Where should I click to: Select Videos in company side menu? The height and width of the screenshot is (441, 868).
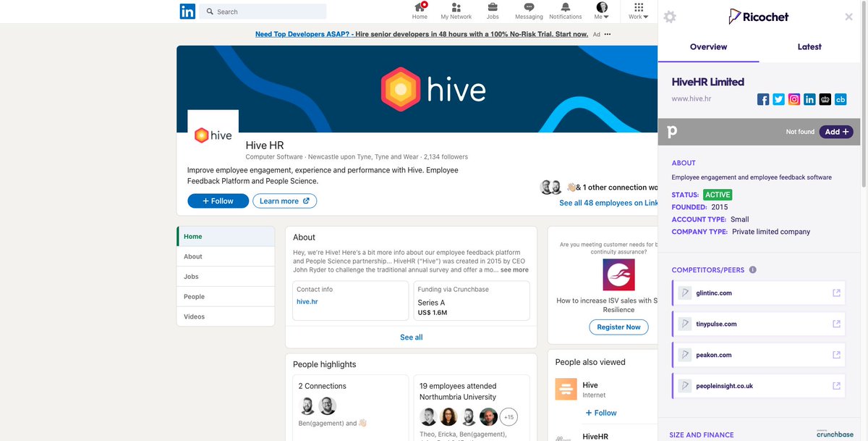point(226,316)
